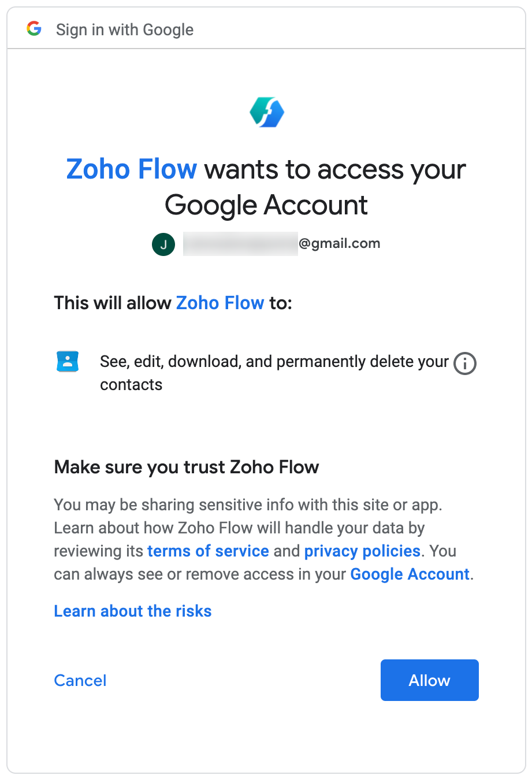Image resolution: width=532 pixels, height=779 pixels.
Task: Open the terms of service link
Action: point(208,551)
